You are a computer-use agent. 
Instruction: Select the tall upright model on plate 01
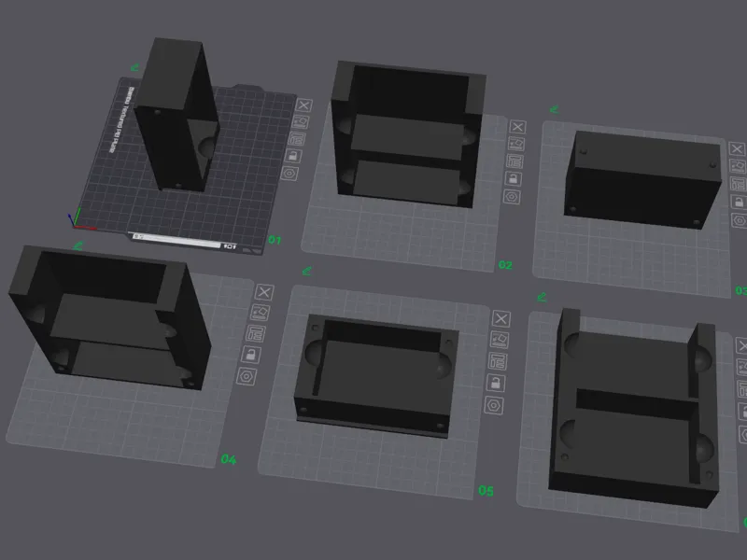pyautogui.click(x=176, y=116)
